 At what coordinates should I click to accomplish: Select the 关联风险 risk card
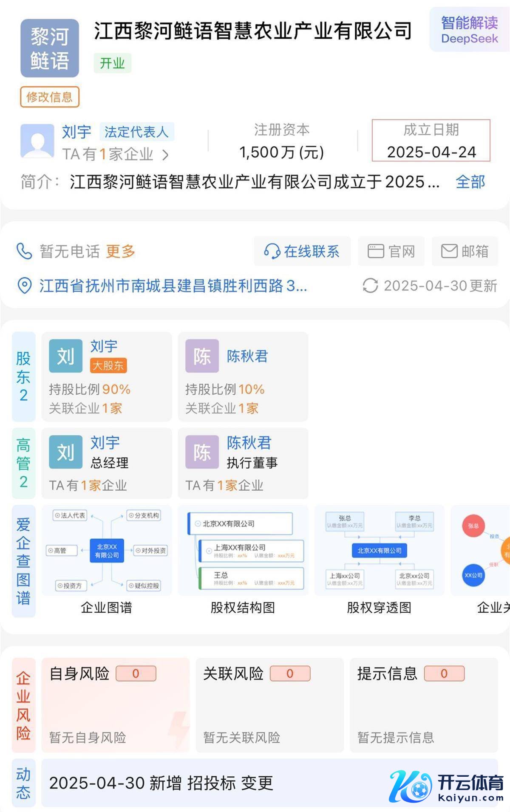[269, 705]
